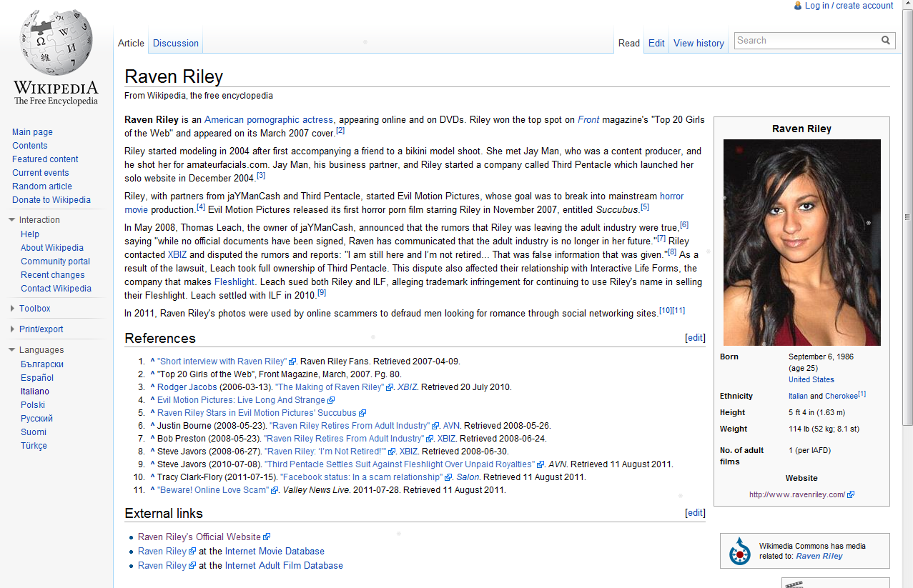This screenshot has width=913, height=588.
Task: Click external link icon after "Beware! Online Love Scam"
Action: click(275, 490)
